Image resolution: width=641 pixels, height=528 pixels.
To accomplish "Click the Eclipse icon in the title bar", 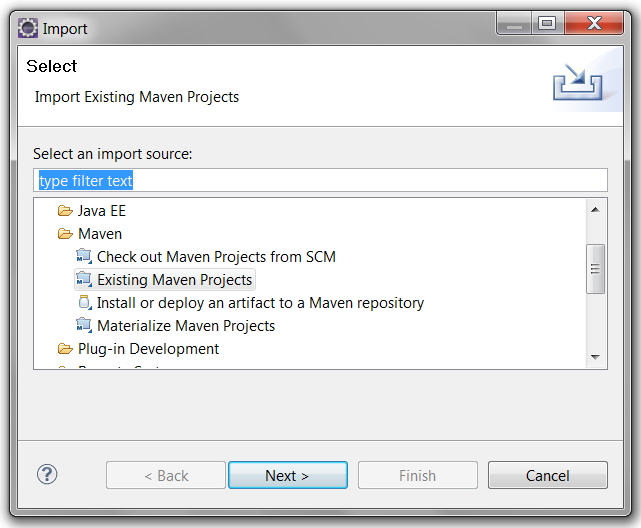I will pyautogui.click(x=27, y=28).
